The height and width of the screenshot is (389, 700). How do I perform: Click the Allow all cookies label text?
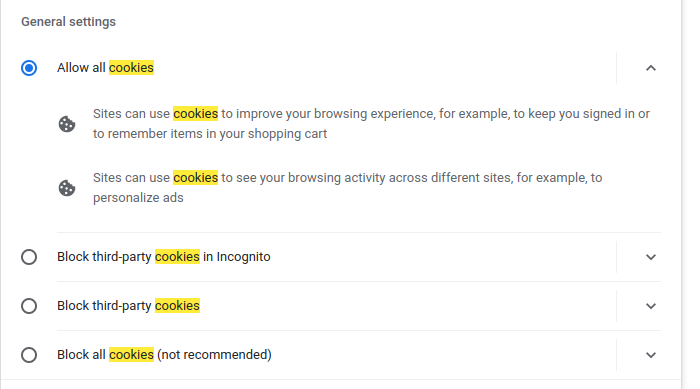click(x=105, y=68)
